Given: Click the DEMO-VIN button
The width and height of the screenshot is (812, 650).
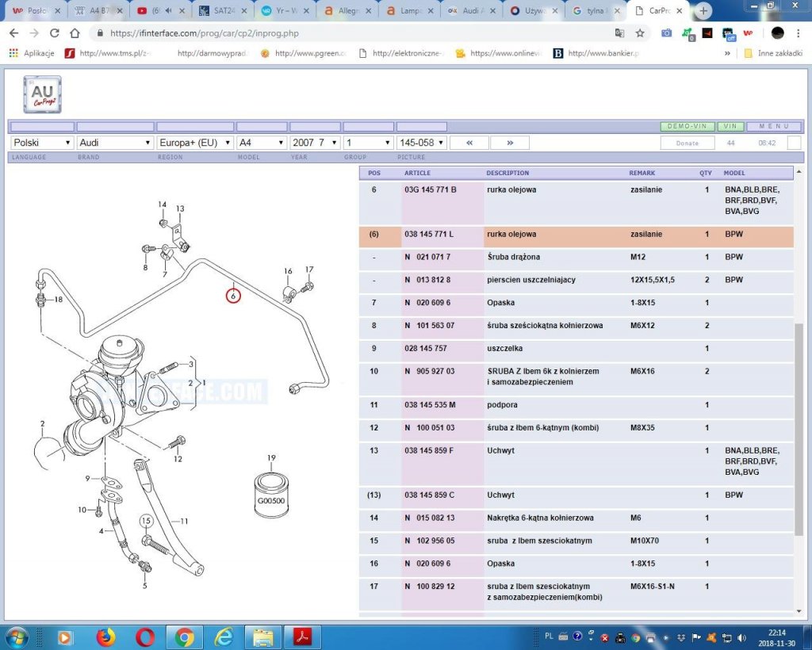Looking at the screenshot, I should click(x=688, y=126).
